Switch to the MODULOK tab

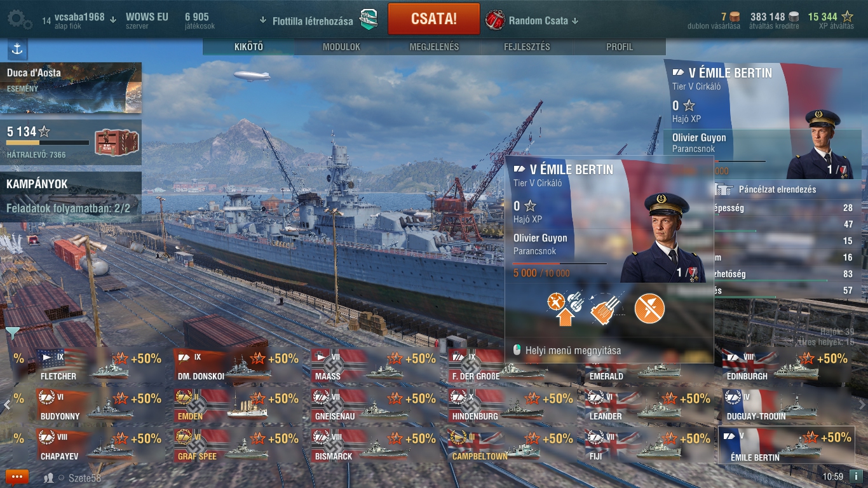341,47
